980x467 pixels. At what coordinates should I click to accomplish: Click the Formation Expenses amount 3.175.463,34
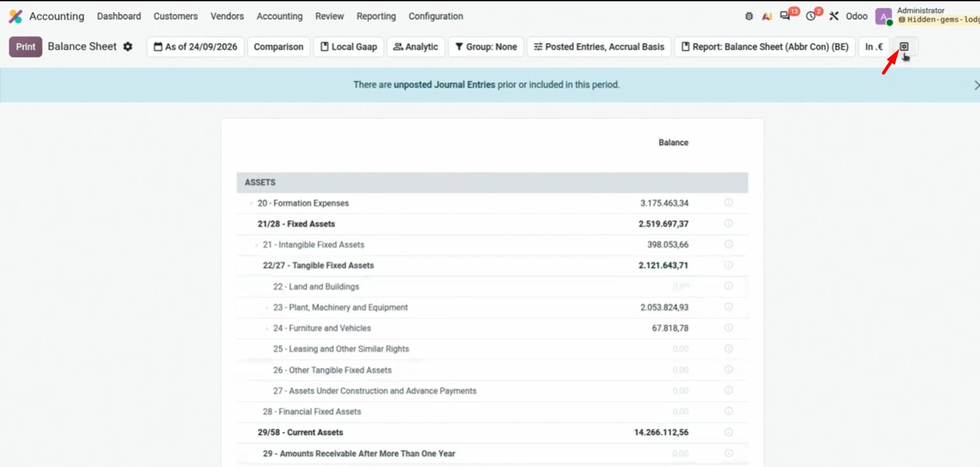[664, 203]
